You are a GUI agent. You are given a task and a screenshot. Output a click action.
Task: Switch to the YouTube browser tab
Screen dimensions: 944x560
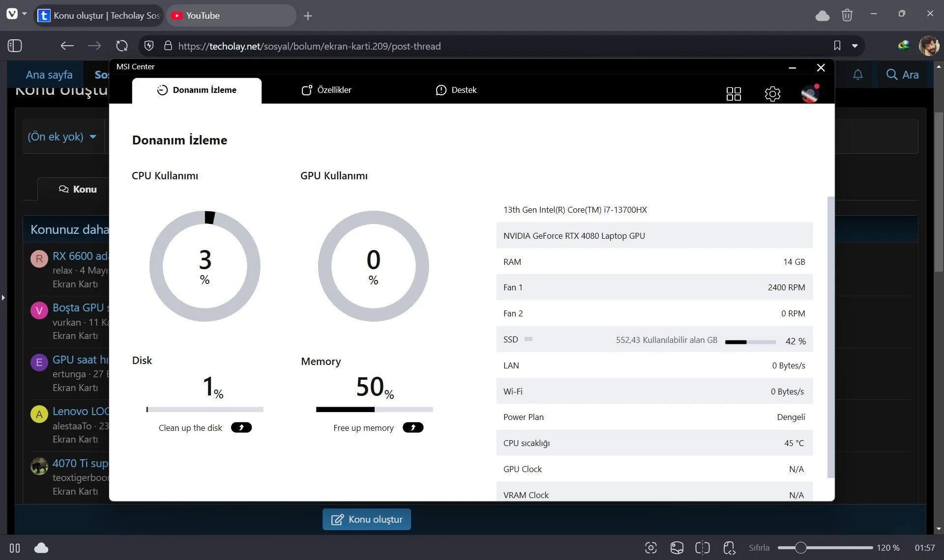tap(231, 16)
